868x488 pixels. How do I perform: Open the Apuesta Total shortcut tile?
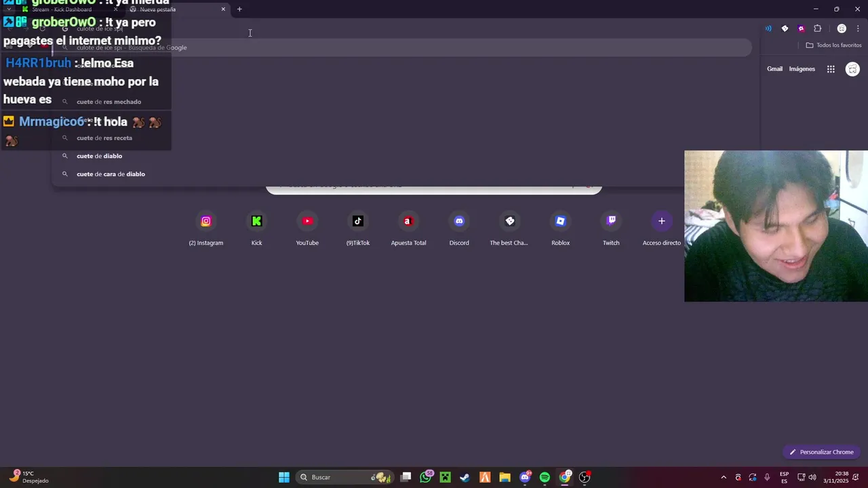408,229
